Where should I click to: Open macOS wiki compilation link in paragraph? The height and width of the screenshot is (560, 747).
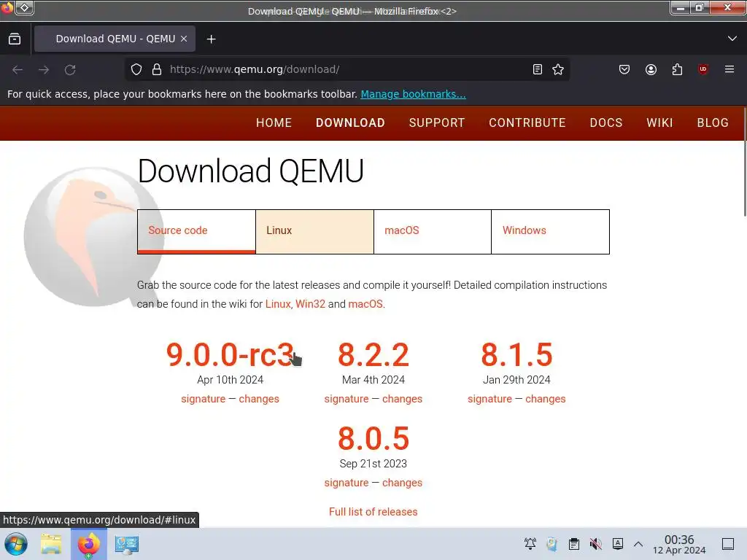tap(365, 304)
